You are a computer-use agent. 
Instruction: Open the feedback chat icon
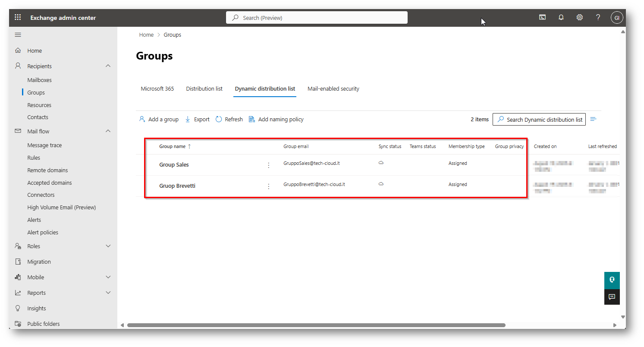click(x=612, y=297)
